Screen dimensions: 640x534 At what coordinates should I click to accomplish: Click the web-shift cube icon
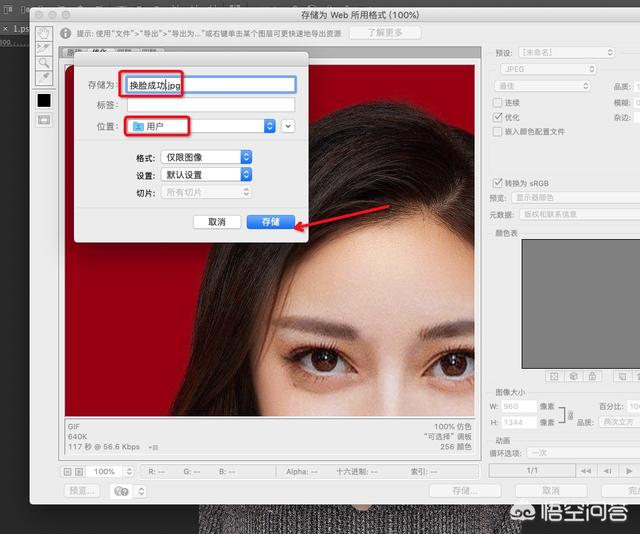573,376
